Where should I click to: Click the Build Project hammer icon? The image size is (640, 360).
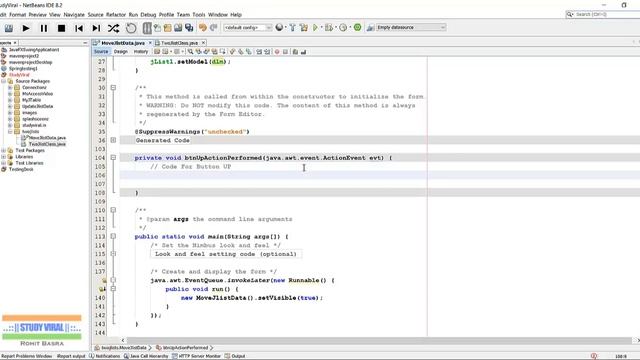(292, 27)
